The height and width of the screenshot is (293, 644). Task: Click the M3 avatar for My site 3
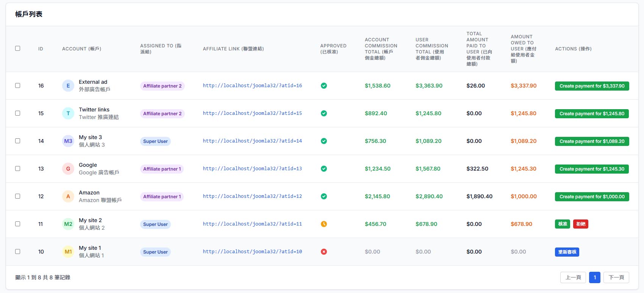coord(68,141)
